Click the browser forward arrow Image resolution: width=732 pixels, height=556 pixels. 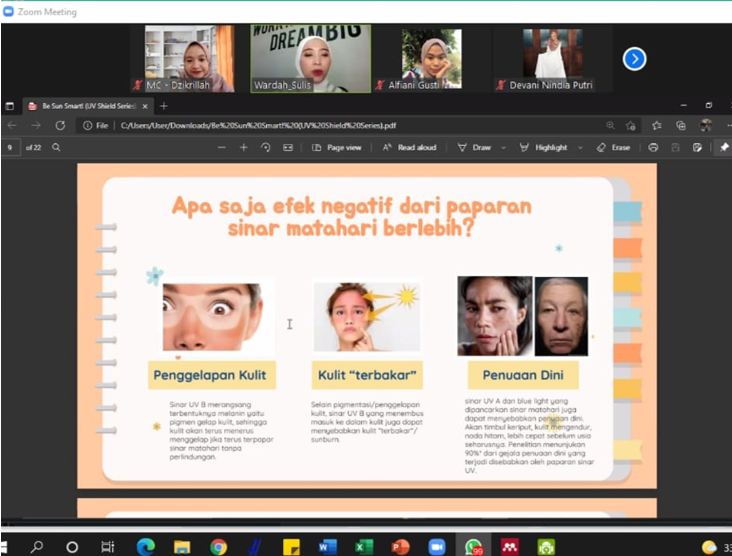(35, 125)
